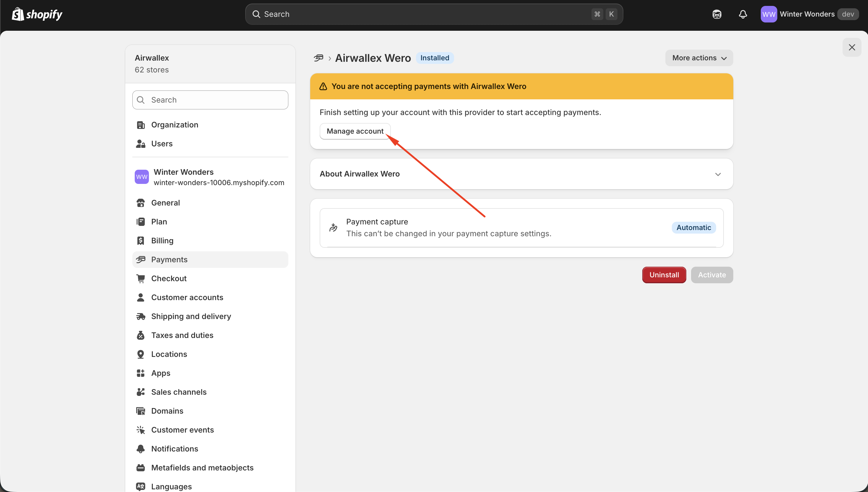Click the Organization building icon
This screenshot has height=492, width=868.
(140, 125)
